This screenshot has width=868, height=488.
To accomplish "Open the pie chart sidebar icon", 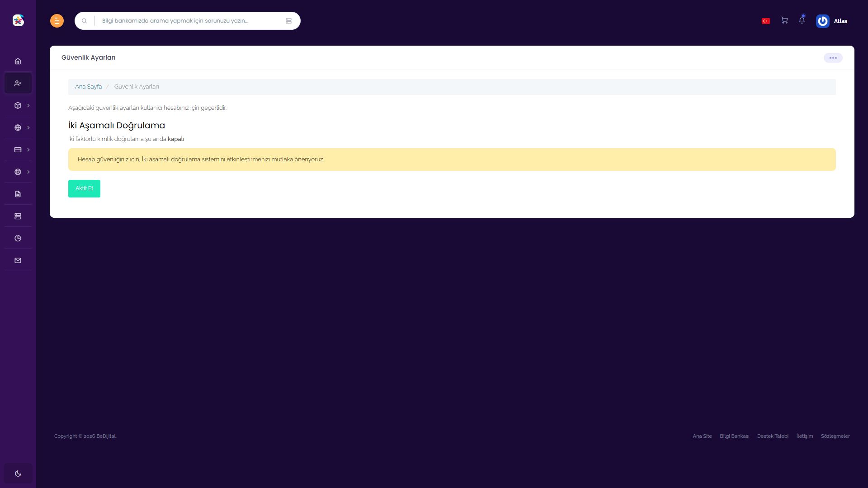I will (18, 238).
